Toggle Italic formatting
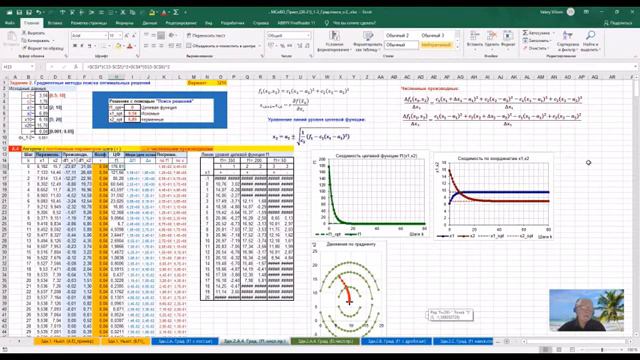This screenshot has height=360, width=640. 82,46
